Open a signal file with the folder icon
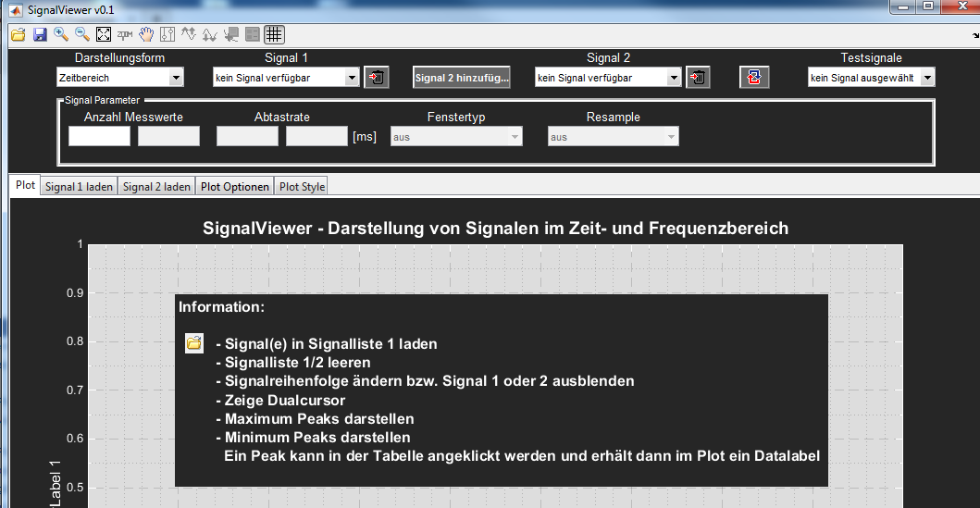The image size is (980, 508). [x=19, y=34]
